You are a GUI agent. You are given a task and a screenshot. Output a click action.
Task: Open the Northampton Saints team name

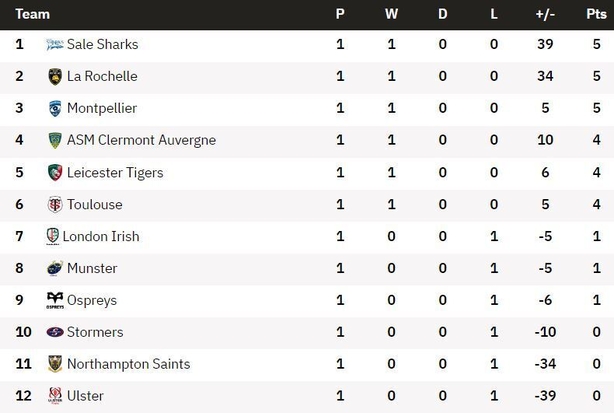[x=128, y=364]
